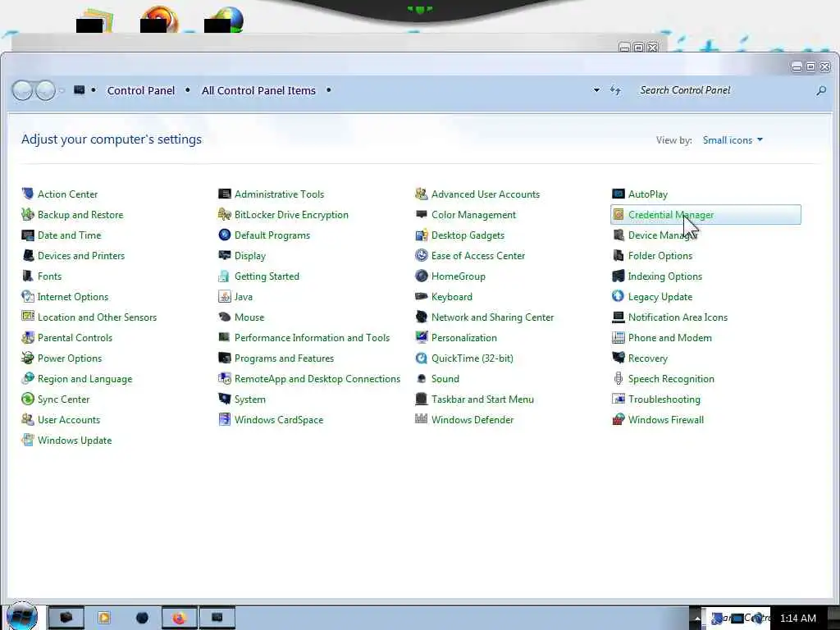Open Location and Other Sensors link
The width and height of the screenshot is (840, 630).
pos(97,317)
